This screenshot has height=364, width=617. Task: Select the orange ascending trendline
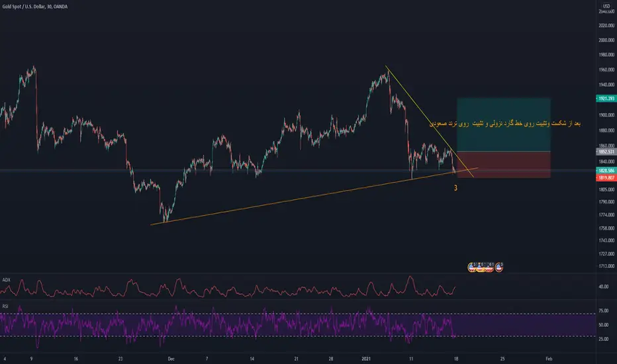coord(314,197)
